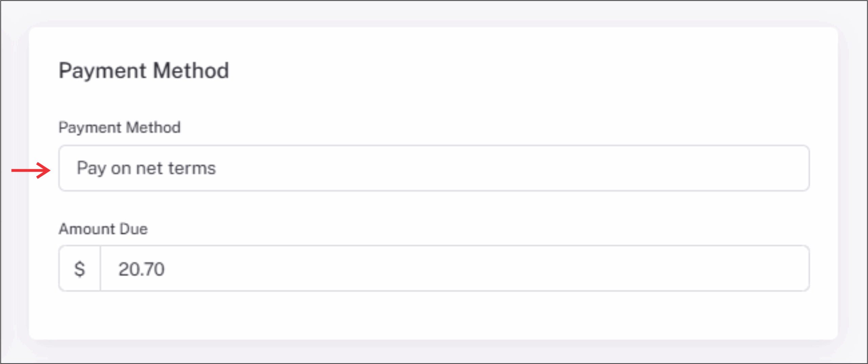Click the word "Pay" in payment selector
The image size is (868, 364).
(x=91, y=168)
